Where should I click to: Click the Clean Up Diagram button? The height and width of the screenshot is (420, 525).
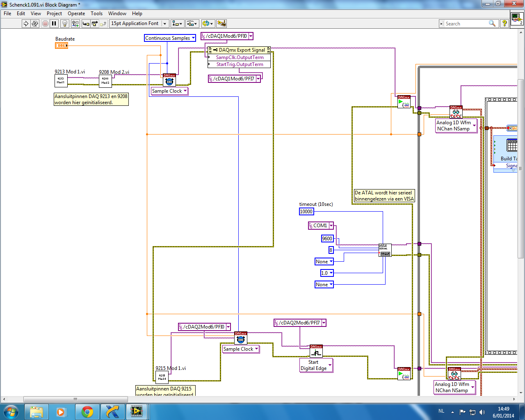tap(221, 24)
